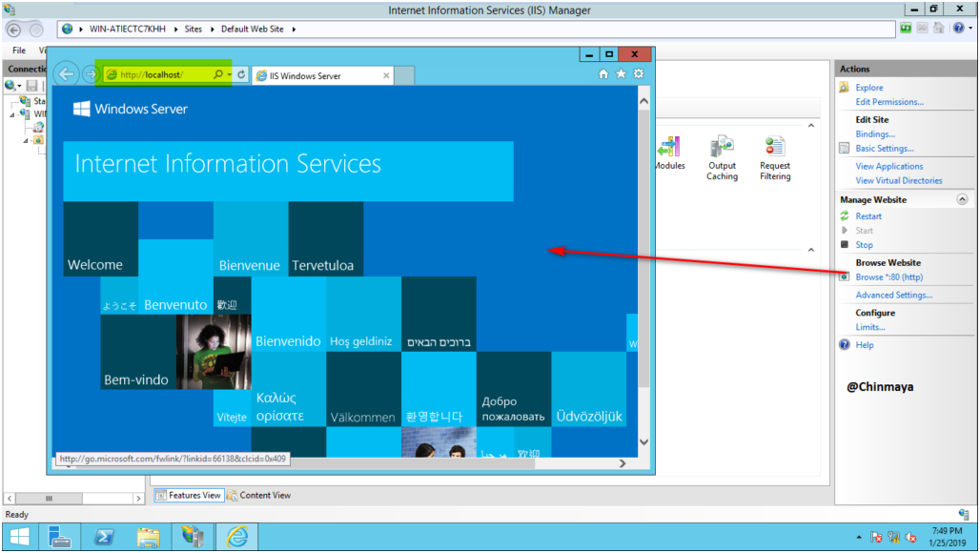Go back in the Internet Explorer window

(x=66, y=74)
